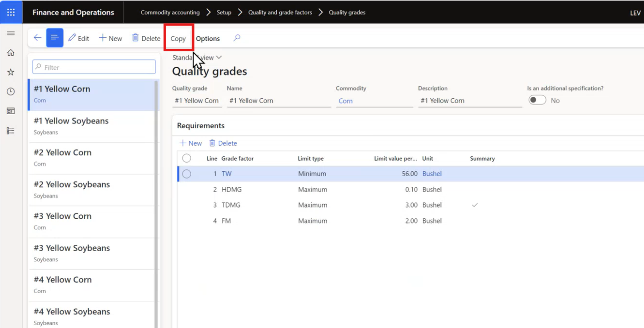
Task: Click into the Filter search field
Action: (93, 67)
